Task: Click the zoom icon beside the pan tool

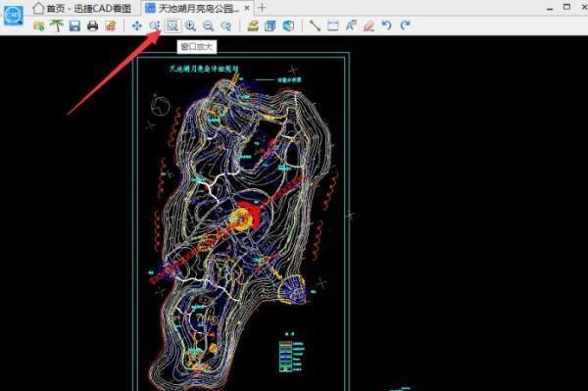Action: 155,25
